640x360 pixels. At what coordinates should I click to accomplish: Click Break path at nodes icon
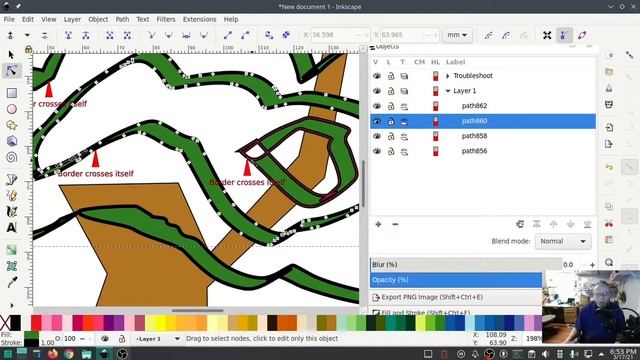click(86, 35)
